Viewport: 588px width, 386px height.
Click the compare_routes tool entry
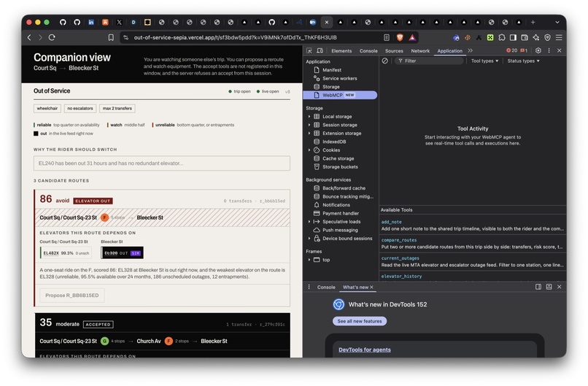pyautogui.click(x=473, y=244)
